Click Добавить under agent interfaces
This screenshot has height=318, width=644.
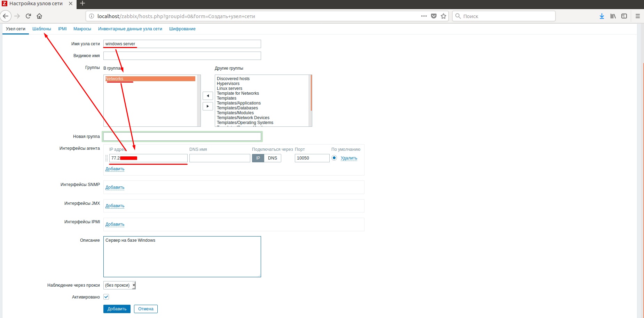pyautogui.click(x=115, y=169)
